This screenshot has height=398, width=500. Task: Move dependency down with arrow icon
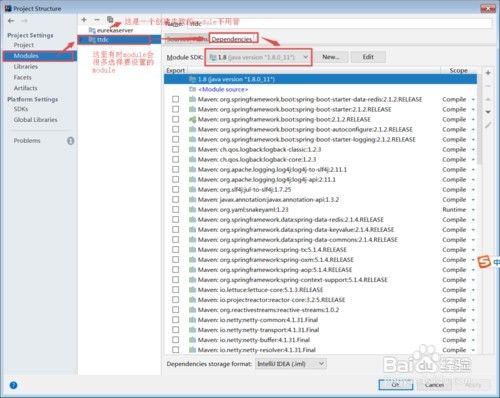488,112
